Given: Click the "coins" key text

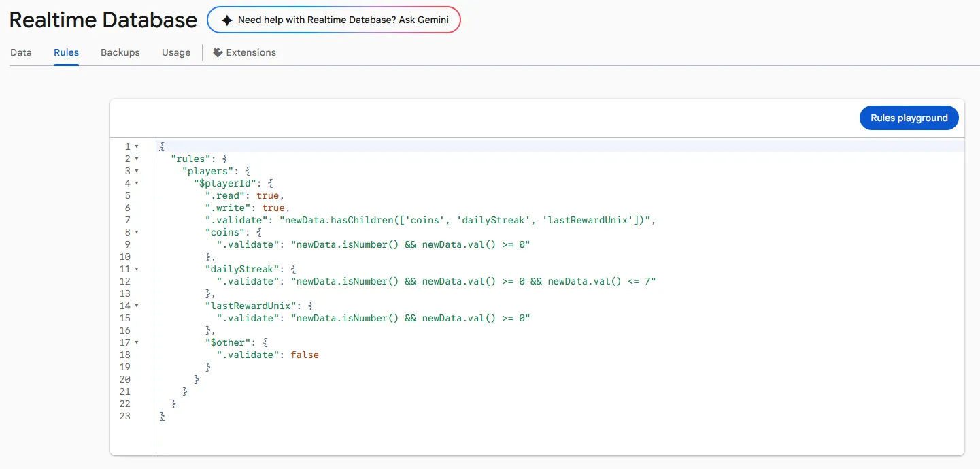Looking at the screenshot, I should coord(225,232).
